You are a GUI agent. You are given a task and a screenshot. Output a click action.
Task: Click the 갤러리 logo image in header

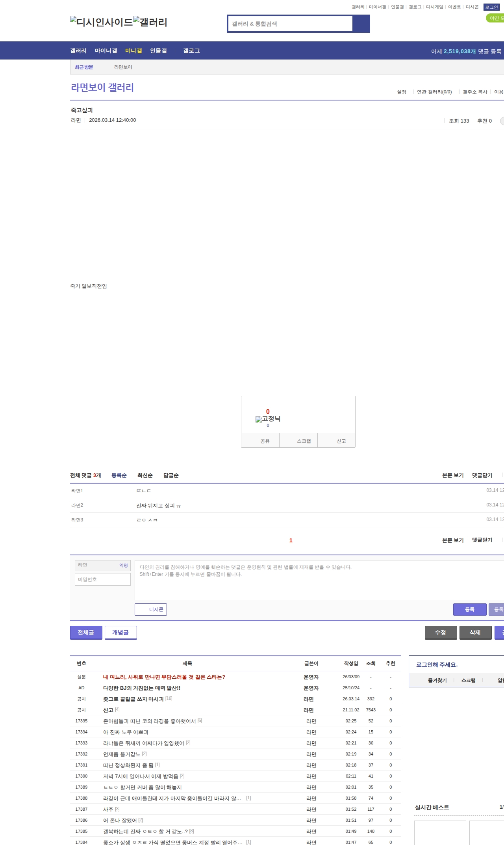[x=150, y=22]
